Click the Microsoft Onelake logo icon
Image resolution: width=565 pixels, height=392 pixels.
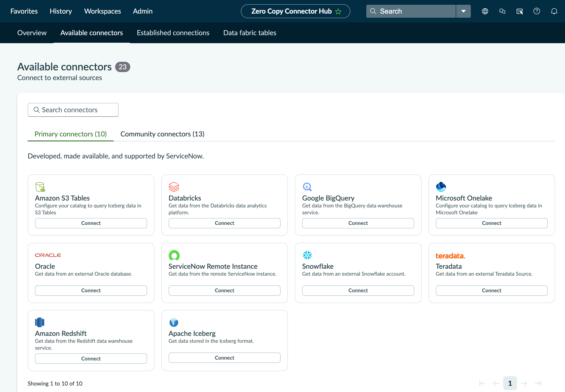click(x=441, y=187)
